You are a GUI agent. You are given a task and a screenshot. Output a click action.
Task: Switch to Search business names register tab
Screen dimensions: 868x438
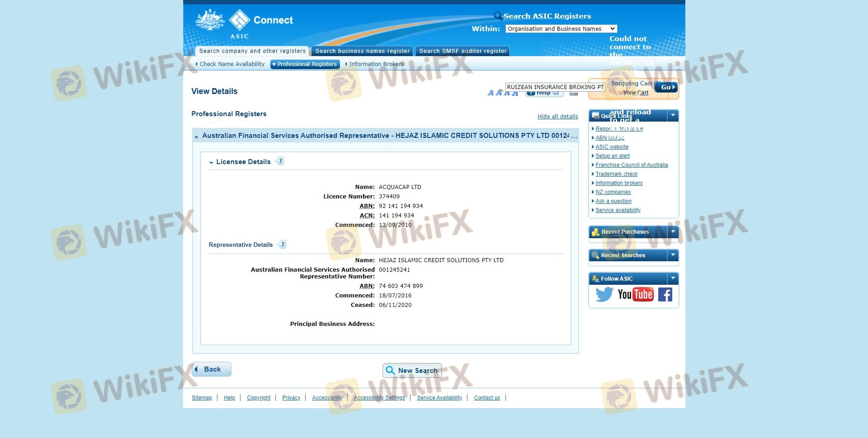[x=362, y=51]
